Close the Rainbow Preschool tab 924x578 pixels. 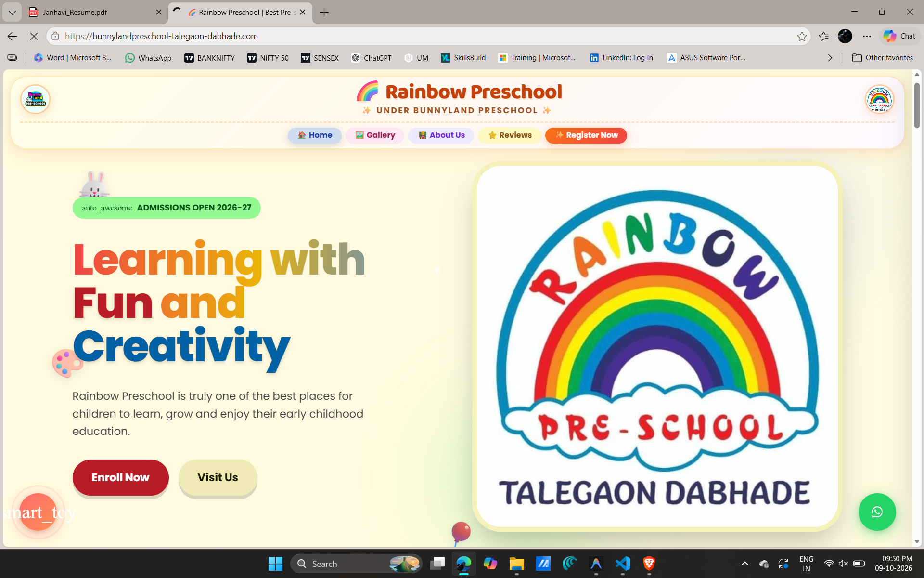tap(303, 13)
